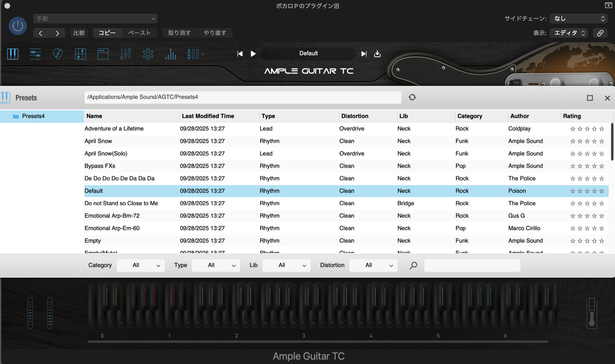The height and width of the screenshot is (364, 615).
Task: Click the コピー copy button
Action: (x=107, y=33)
